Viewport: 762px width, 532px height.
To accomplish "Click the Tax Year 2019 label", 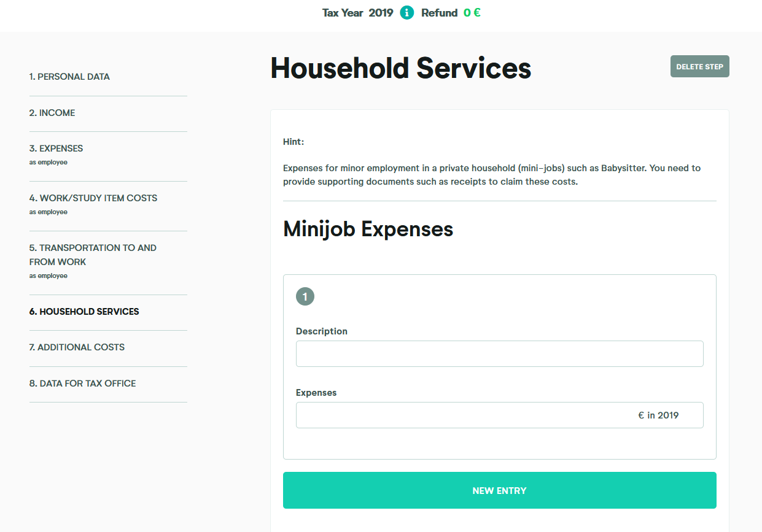I will (x=357, y=13).
